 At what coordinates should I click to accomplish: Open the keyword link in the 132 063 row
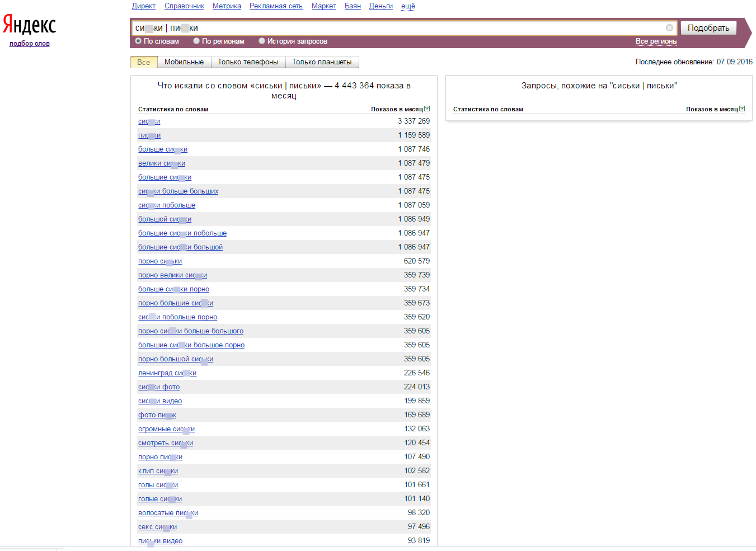(166, 429)
